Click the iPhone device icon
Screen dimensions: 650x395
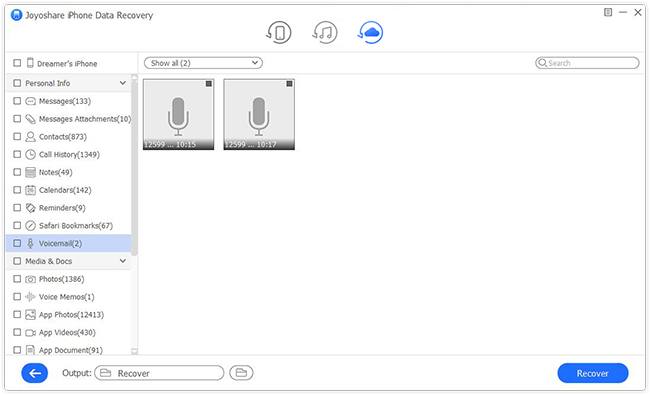click(x=30, y=63)
